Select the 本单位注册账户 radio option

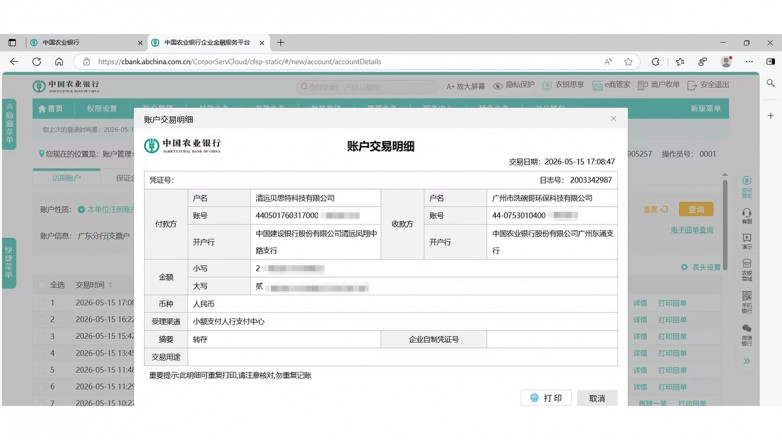81,210
